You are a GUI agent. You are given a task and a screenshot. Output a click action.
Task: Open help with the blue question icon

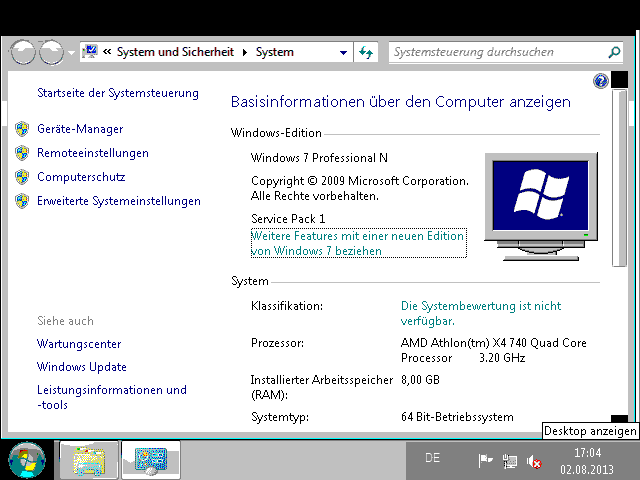600,81
